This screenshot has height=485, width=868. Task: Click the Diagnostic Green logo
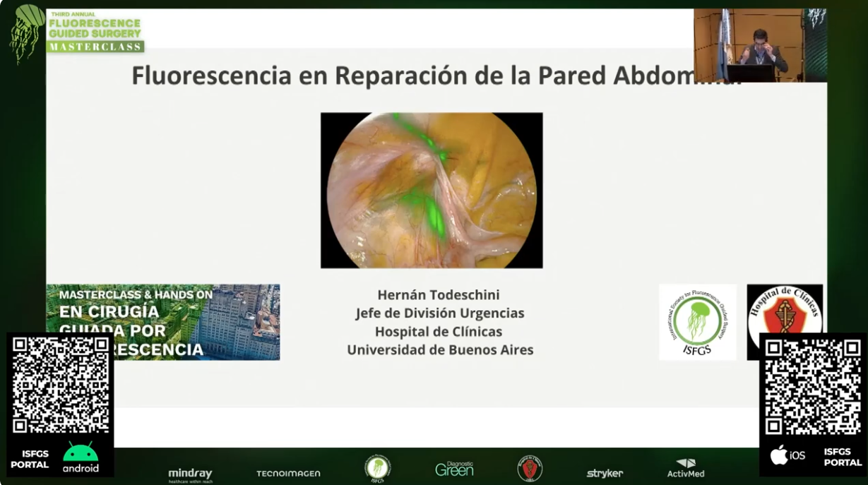click(x=454, y=469)
